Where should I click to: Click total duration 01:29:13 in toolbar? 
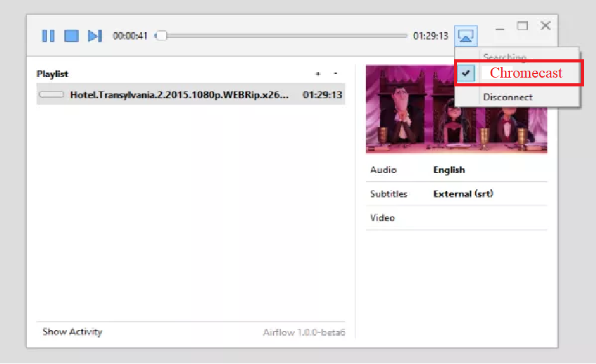click(431, 36)
